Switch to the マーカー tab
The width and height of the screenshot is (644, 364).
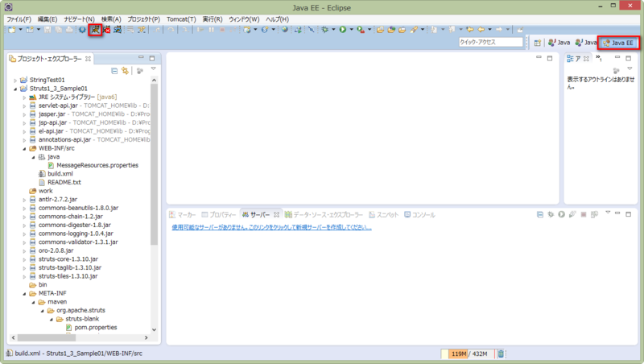(183, 215)
